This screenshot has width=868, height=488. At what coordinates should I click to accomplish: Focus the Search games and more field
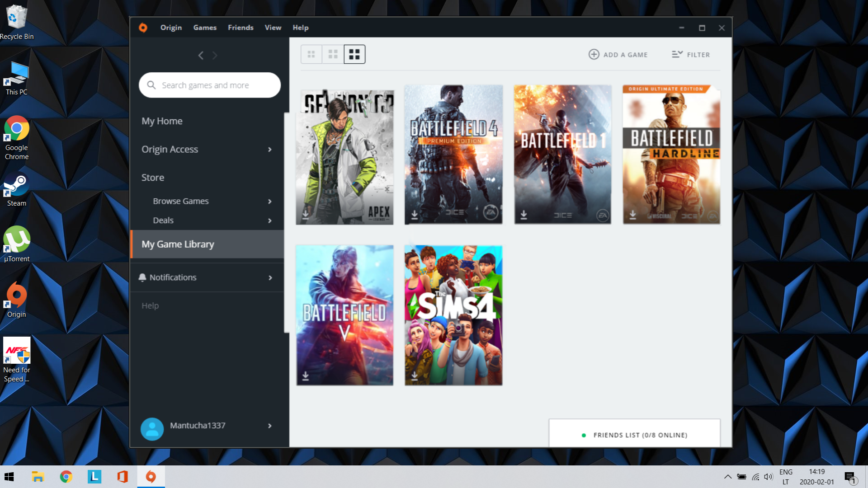(x=210, y=85)
